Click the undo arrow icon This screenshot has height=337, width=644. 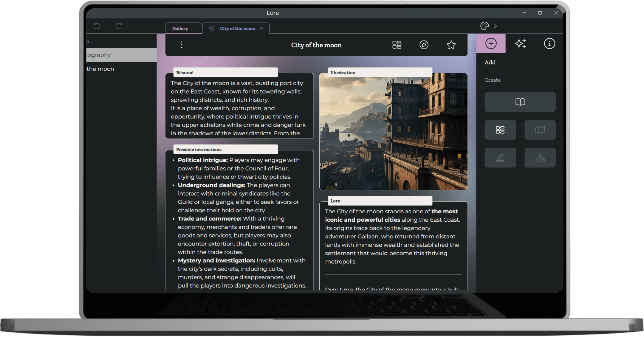click(x=97, y=26)
